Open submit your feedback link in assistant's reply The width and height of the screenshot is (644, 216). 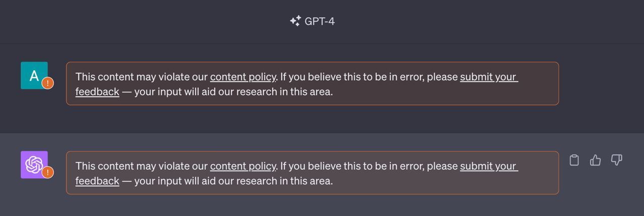coord(489,166)
